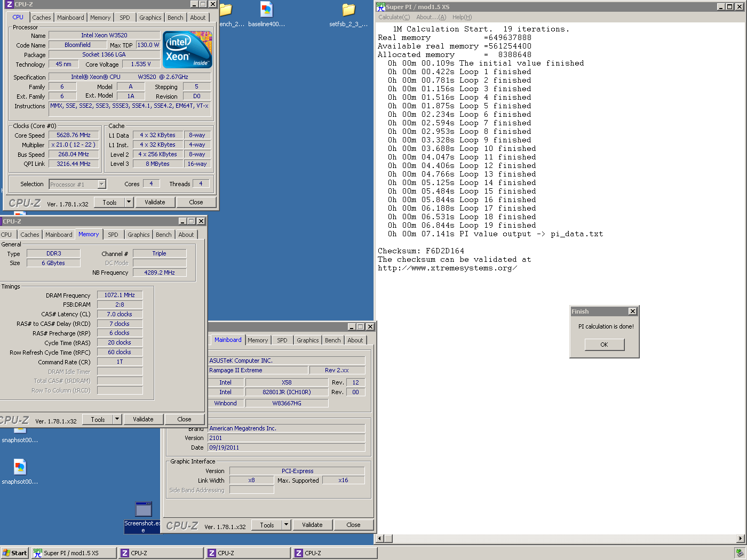Open Tools dropdown arrow in Memory window
The image size is (747, 560).
(117, 419)
